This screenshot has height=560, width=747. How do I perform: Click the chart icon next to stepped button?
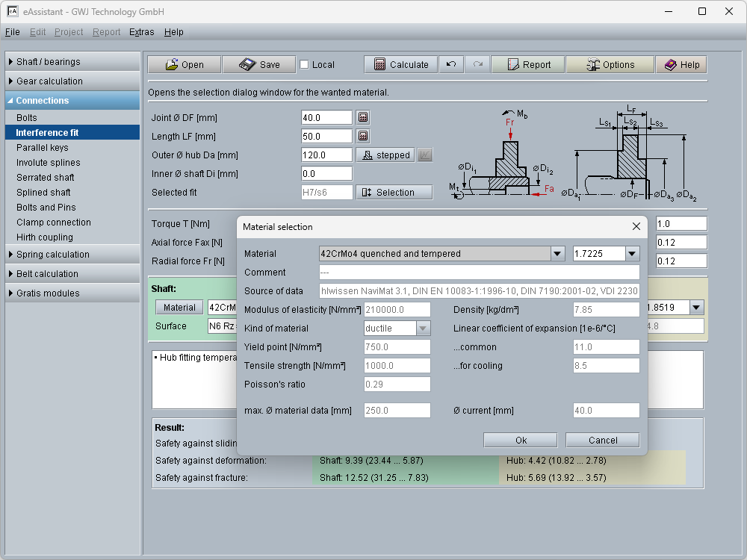[424, 155]
